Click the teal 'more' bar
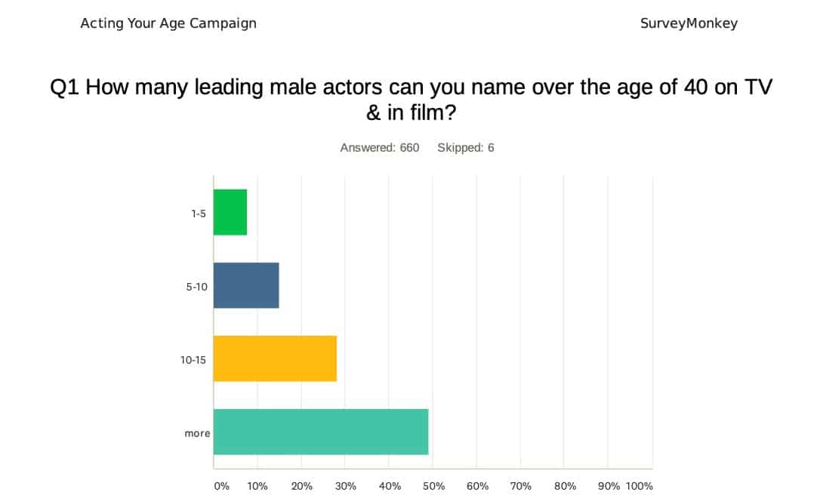The height and width of the screenshot is (504, 817). click(x=321, y=432)
